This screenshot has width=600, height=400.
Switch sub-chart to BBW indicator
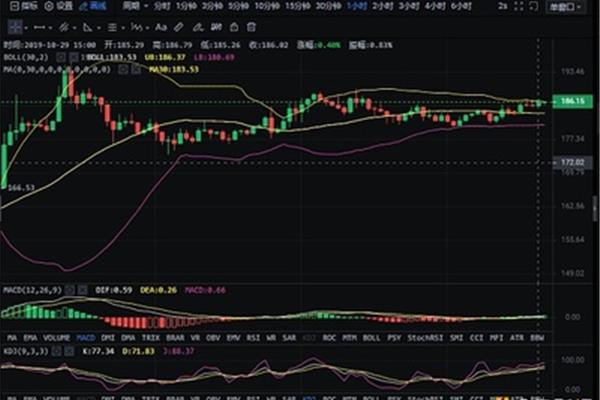coord(537,338)
